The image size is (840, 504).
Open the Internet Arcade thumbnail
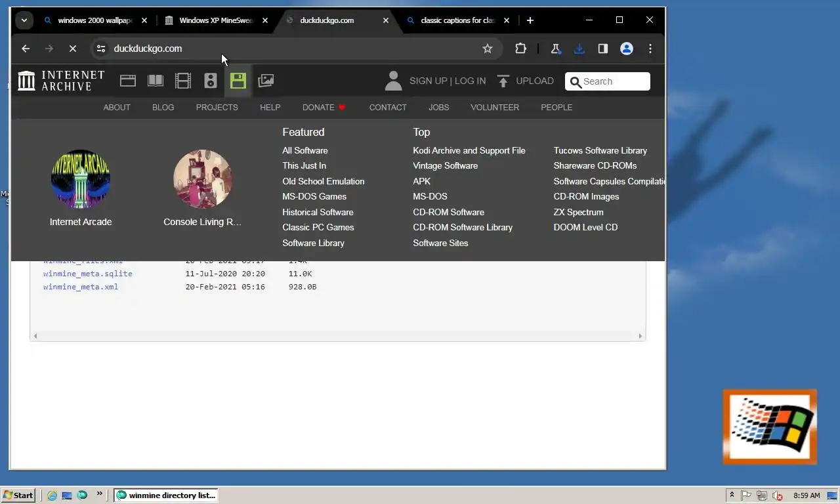pos(81,179)
